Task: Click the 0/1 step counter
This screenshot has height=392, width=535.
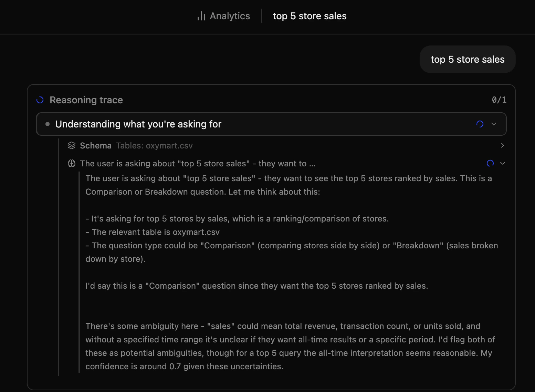Action: coord(499,100)
